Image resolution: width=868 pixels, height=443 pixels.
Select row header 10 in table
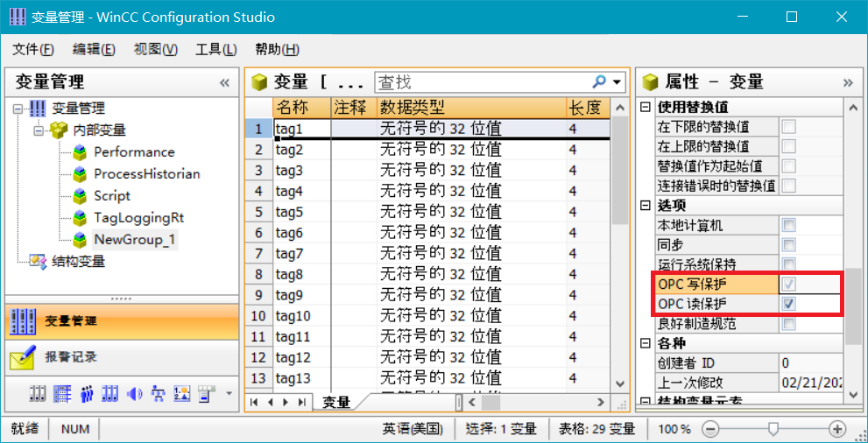[x=258, y=316]
